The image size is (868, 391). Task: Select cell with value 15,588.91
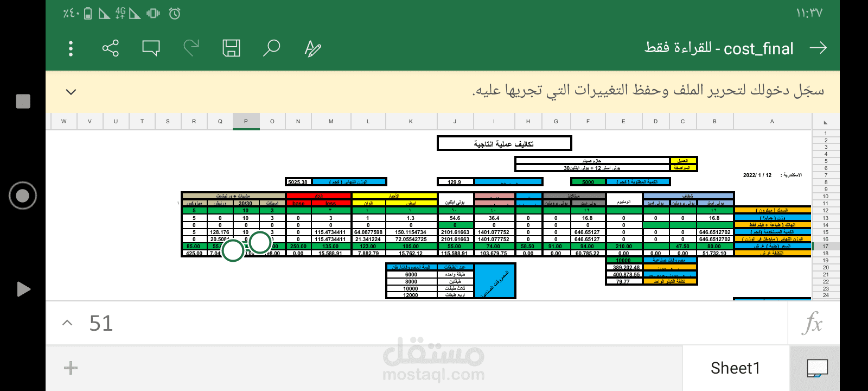pos(330,253)
